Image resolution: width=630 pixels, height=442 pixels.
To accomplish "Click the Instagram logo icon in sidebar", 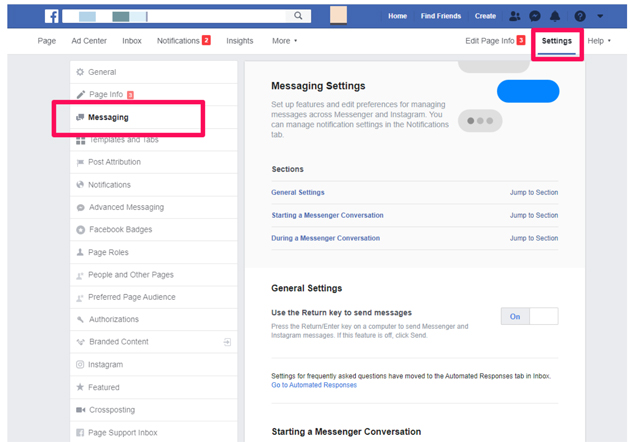I will point(80,364).
